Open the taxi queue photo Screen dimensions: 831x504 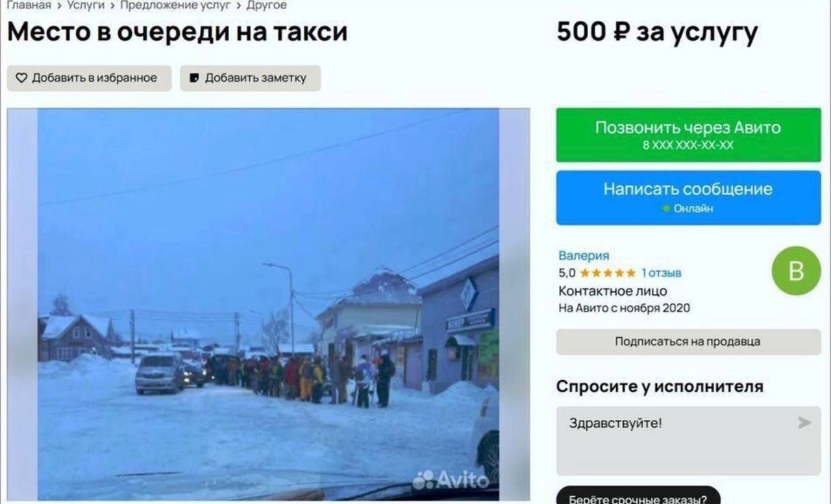(268, 304)
